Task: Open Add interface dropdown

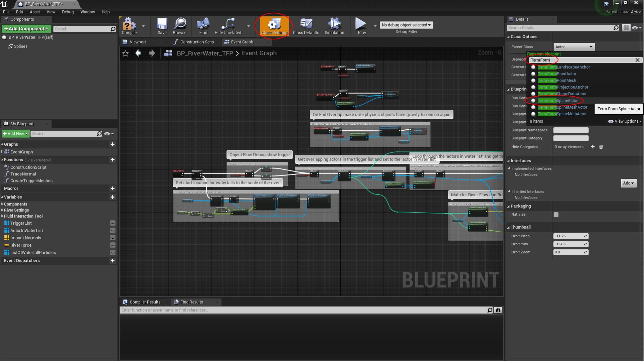Action: tap(628, 183)
